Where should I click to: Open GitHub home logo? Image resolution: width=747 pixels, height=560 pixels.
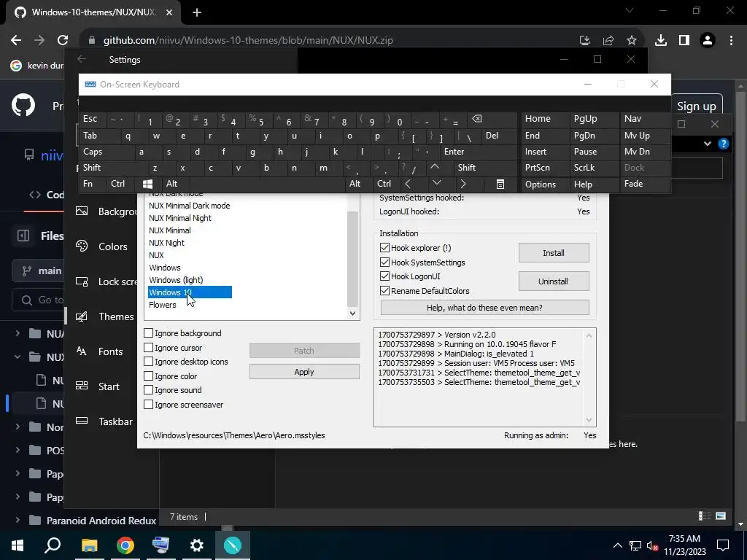click(23, 105)
